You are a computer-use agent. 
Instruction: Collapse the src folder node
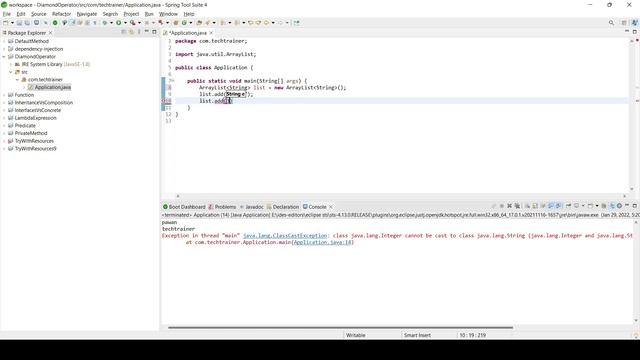(x=11, y=72)
